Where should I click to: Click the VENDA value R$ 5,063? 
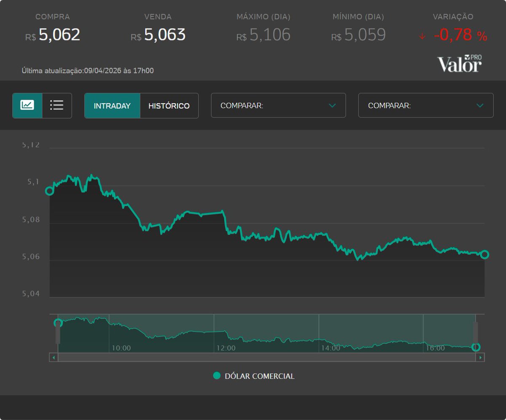(158, 35)
